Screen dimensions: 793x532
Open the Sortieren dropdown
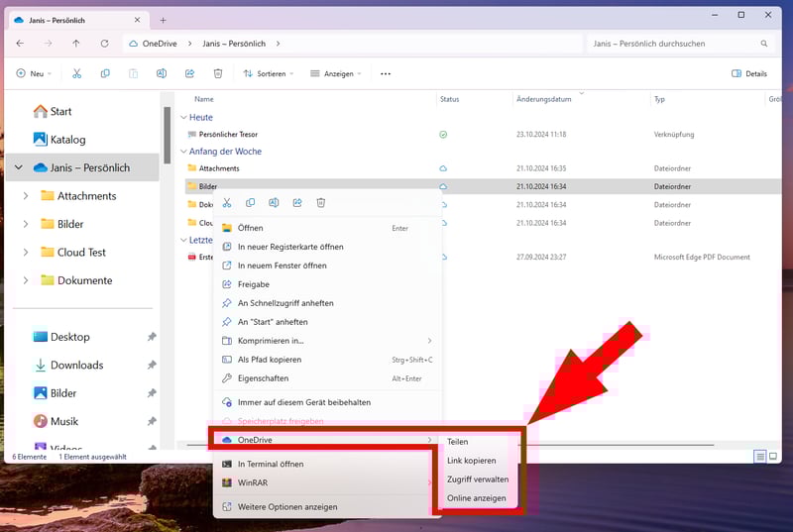(267, 73)
